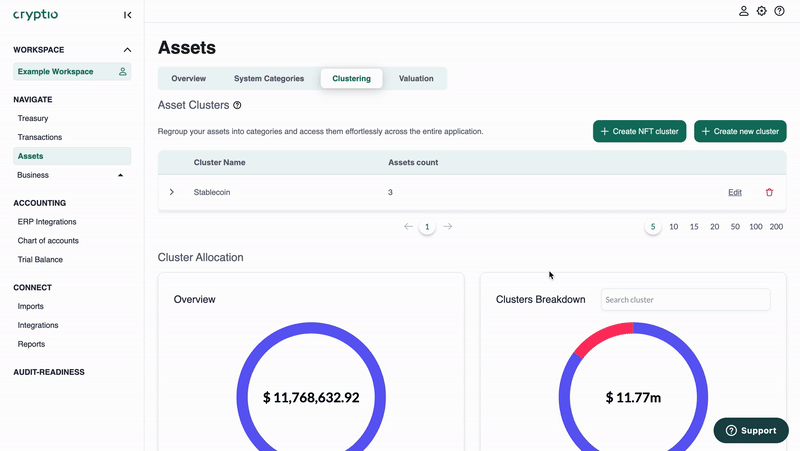Switch to the Valuation tab
800x451 pixels.
tap(416, 79)
